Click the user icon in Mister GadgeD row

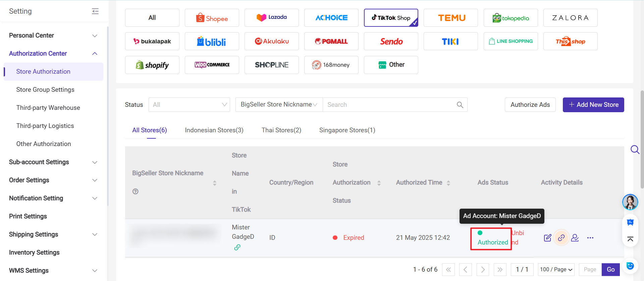point(575,238)
